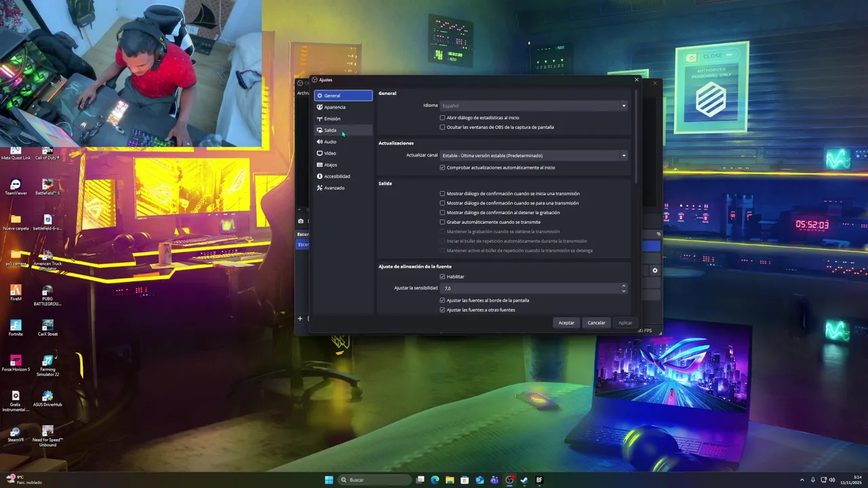Click the Battlefield 6 desktop shortcut
Screen dimensions: 868x488
point(47,187)
